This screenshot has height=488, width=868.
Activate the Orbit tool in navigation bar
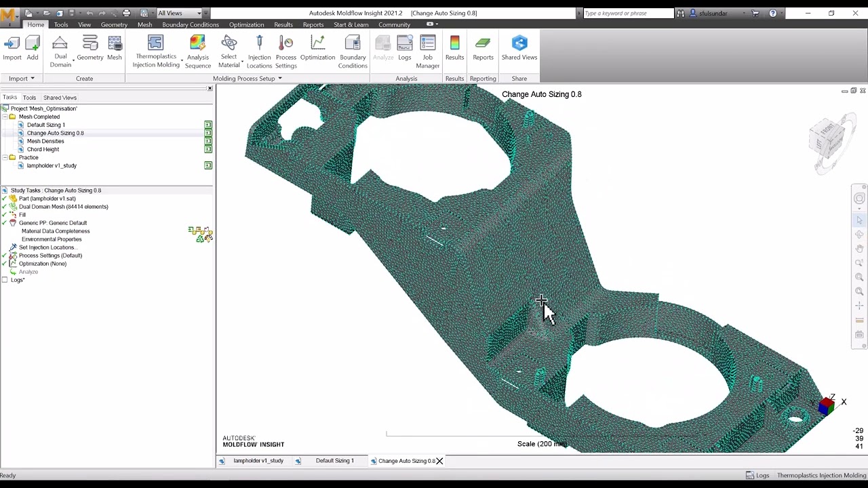[859, 235]
